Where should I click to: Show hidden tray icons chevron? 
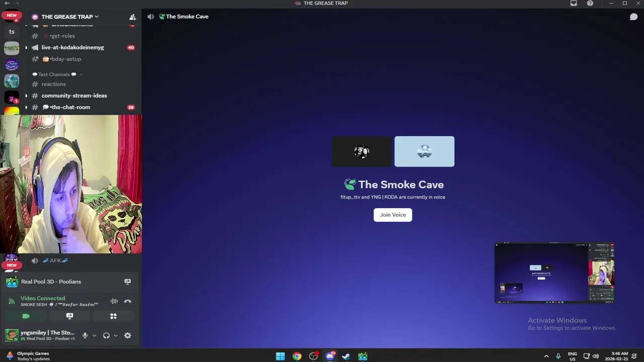pyautogui.click(x=546, y=356)
